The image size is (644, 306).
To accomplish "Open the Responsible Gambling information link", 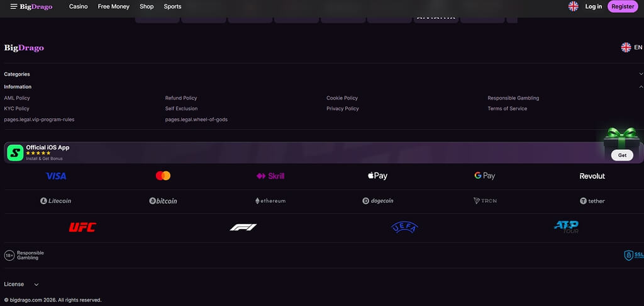I will (513, 98).
